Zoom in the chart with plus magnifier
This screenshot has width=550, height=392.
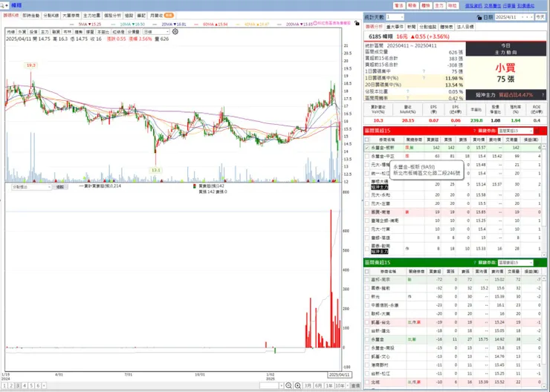click(x=298, y=385)
